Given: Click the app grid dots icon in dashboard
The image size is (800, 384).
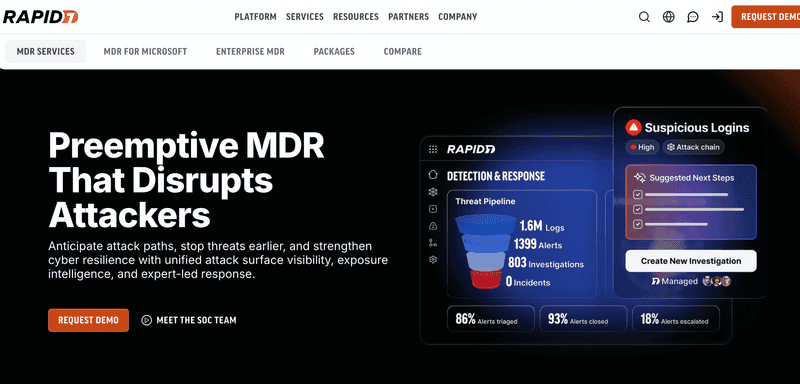Looking at the screenshot, I should tap(433, 149).
